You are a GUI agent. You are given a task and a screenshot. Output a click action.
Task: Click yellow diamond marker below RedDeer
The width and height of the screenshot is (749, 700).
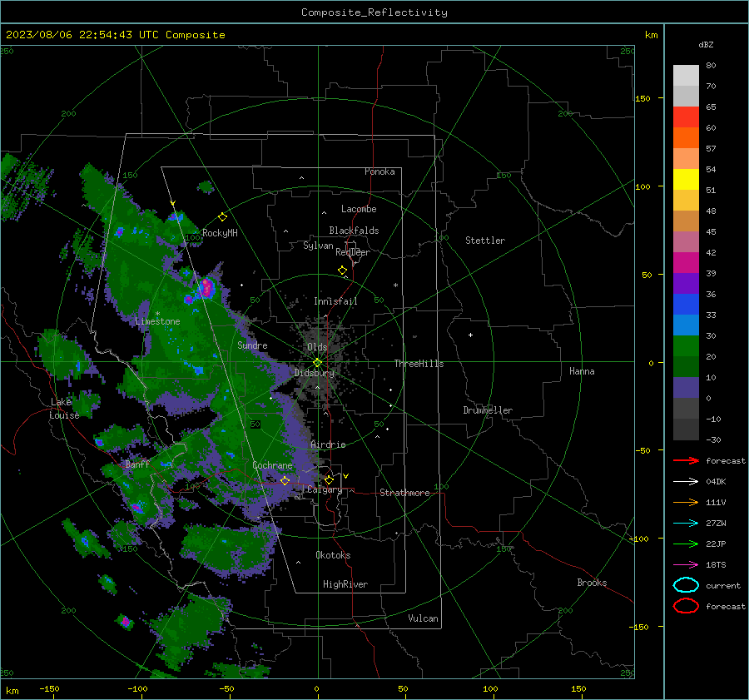[x=343, y=271]
